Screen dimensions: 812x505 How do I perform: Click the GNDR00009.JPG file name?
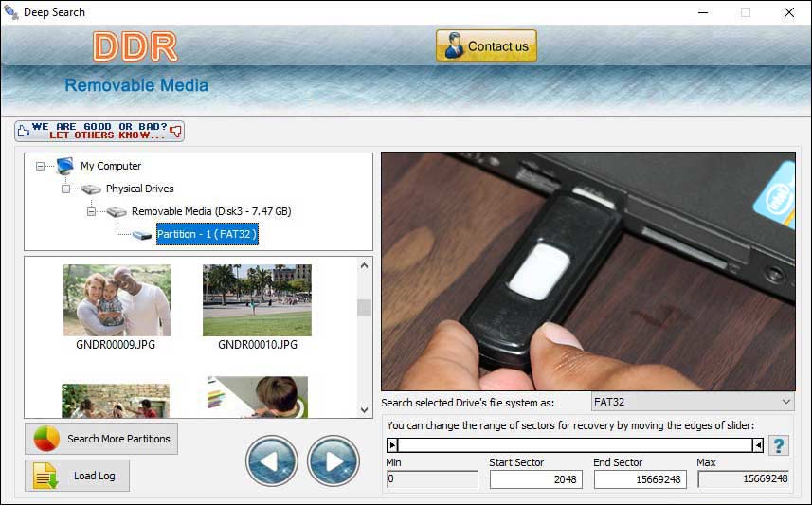[116, 345]
